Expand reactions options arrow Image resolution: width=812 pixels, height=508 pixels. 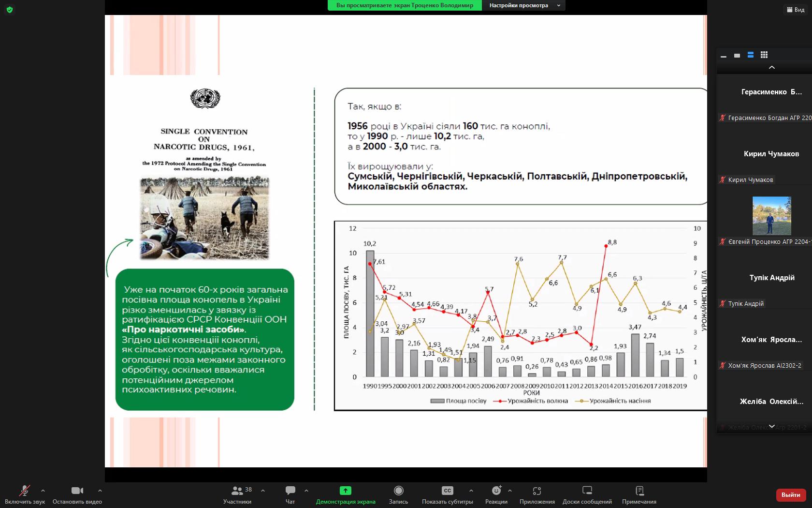pyautogui.click(x=510, y=491)
